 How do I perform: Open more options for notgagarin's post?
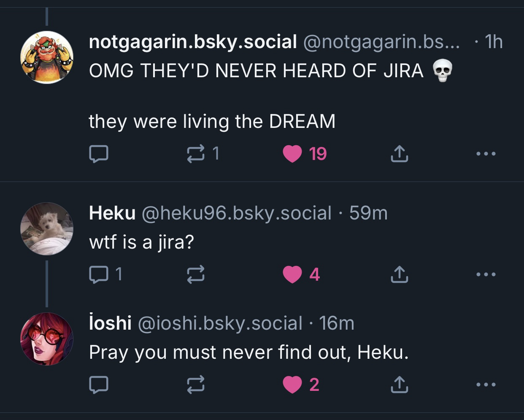(486, 154)
